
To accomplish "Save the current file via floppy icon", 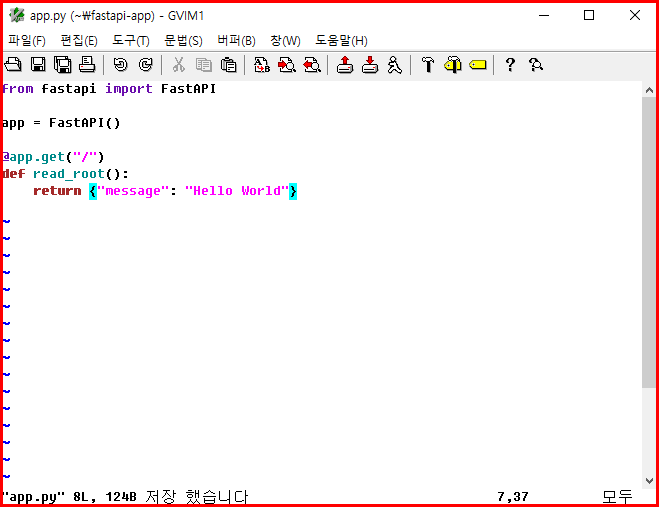I will pos(38,65).
